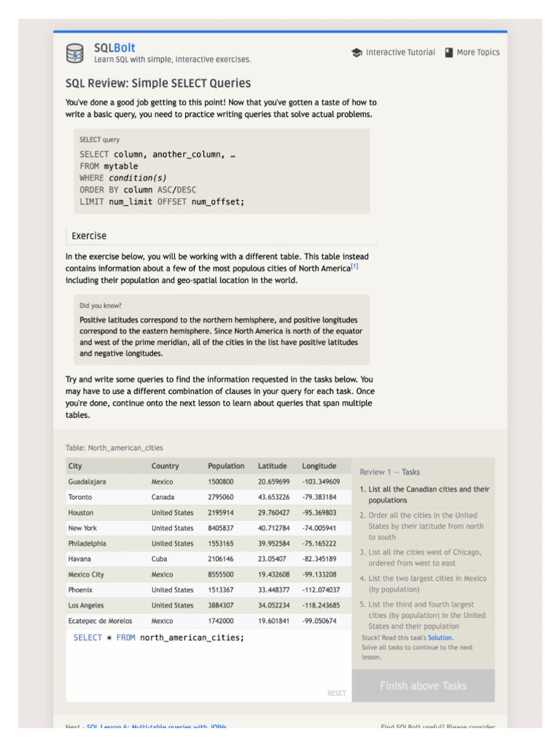Select task 2 ordering United States cities
The width and height of the screenshot is (560, 747).
(424, 526)
